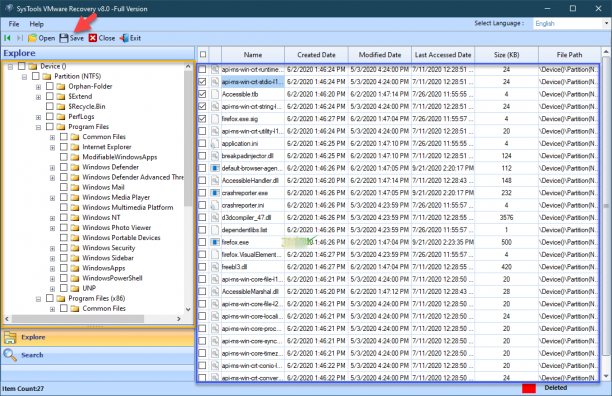This screenshot has height=396, width=612.
Task: Tick the select-all checkbox in table header
Action: coord(203,55)
